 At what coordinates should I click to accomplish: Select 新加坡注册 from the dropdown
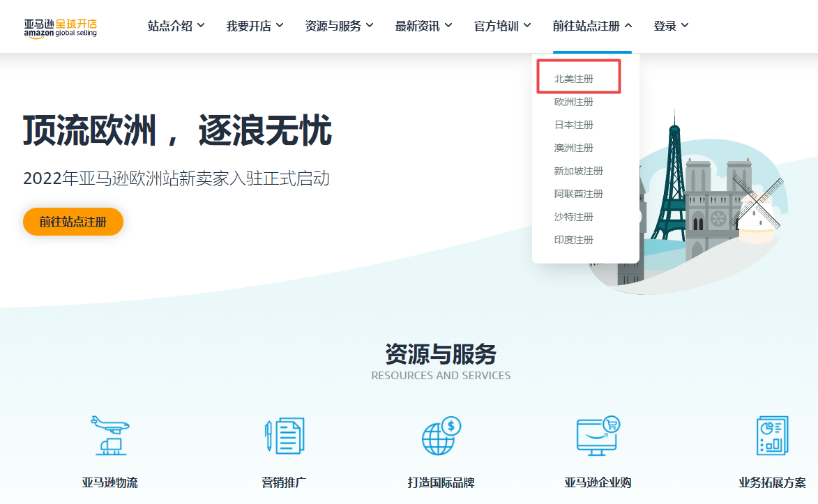579,171
